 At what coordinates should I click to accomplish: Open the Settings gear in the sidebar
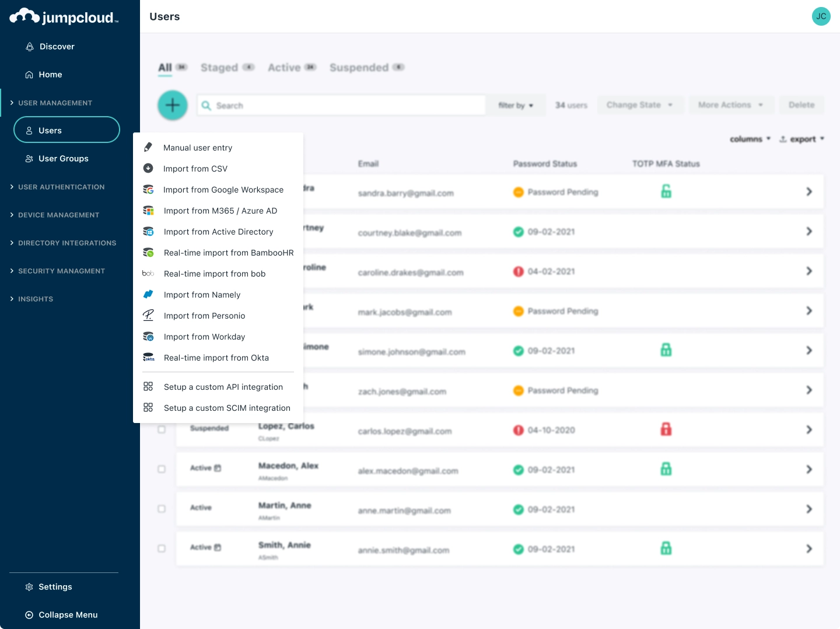[29, 586]
